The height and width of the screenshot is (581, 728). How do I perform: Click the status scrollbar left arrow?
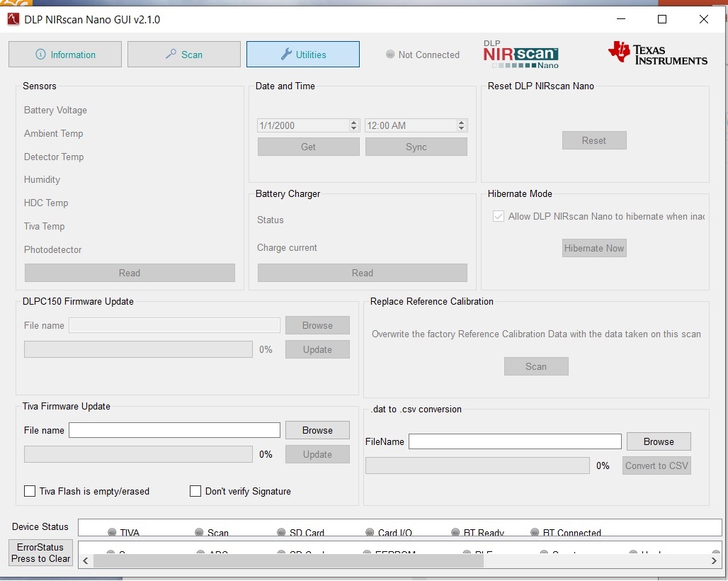pyautogui.click(x=86, y=560)
